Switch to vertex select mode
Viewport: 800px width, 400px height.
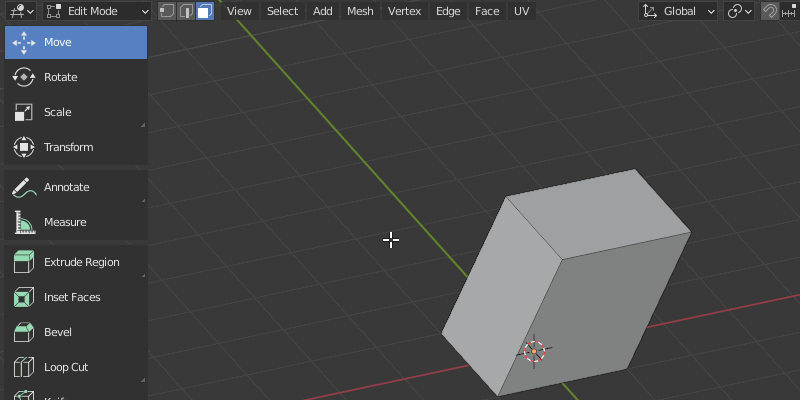tap(167, 11)
